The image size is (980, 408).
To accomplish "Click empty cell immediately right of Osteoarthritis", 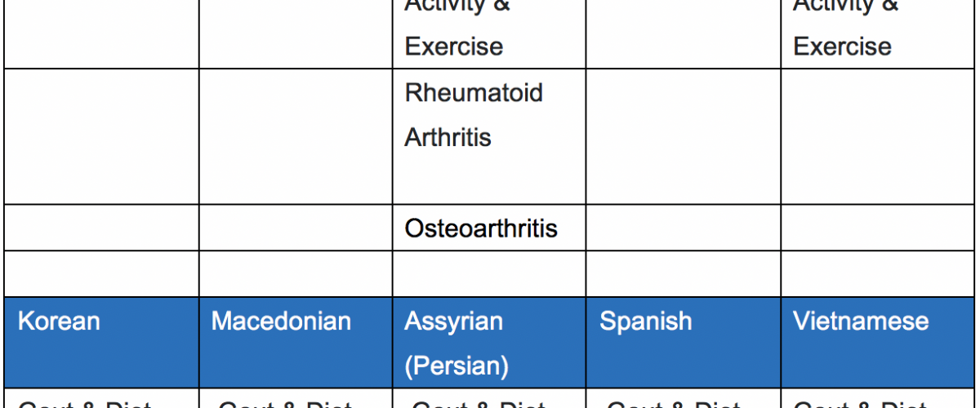I will [x=684, y=228].
